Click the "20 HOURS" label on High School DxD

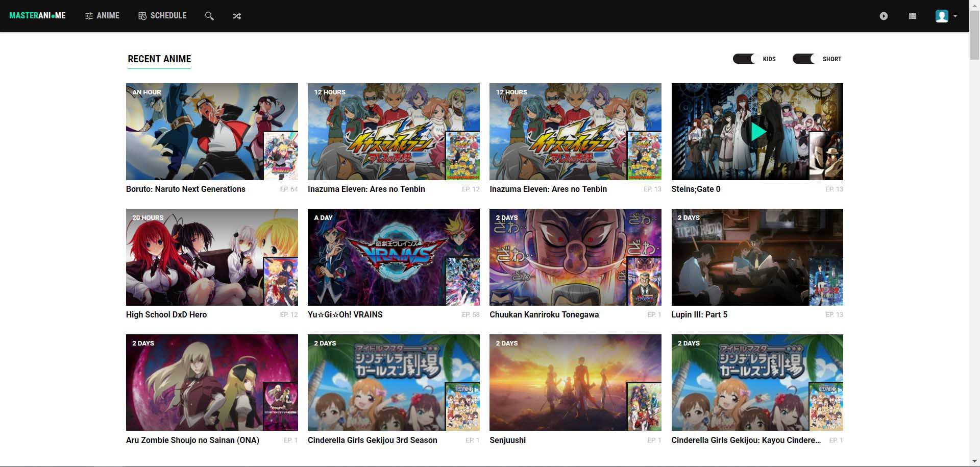(x=148, y=218)
